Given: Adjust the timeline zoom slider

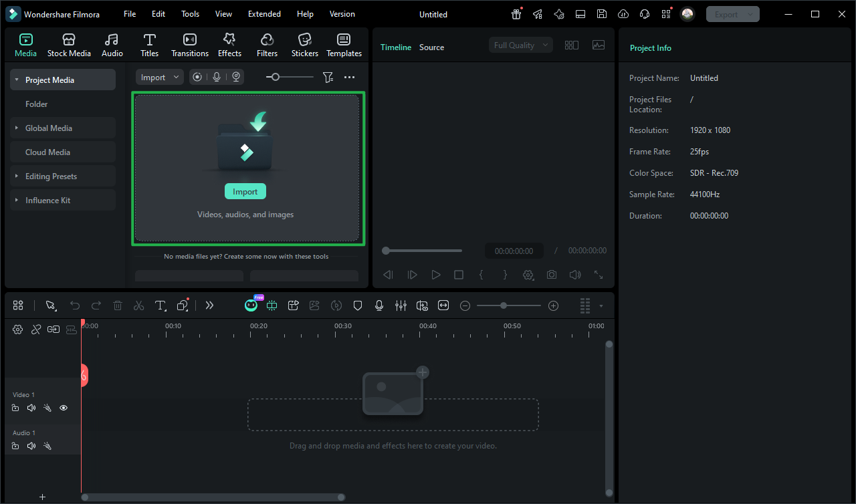Looking at the screenshot, I should (x=509, y=305).
